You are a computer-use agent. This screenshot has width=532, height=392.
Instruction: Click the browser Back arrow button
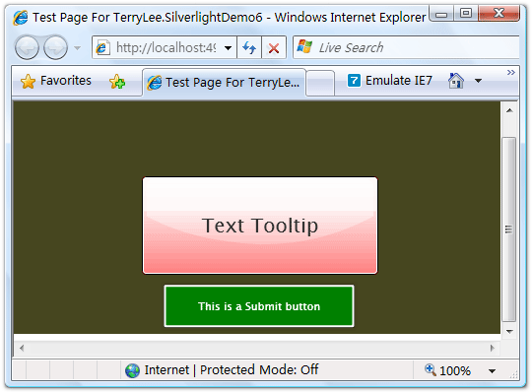(x=27, y=47)
